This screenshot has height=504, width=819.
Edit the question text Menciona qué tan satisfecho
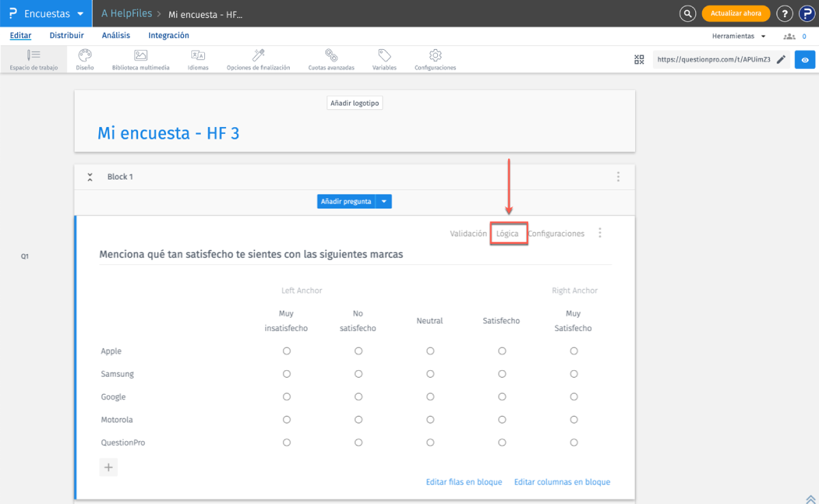[x=251, y=254]
